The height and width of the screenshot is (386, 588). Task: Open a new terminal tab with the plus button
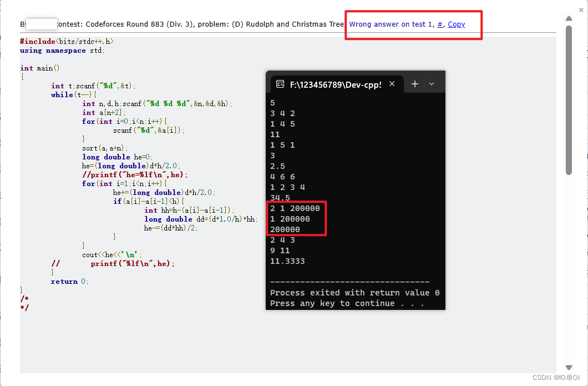pos(414,84)
